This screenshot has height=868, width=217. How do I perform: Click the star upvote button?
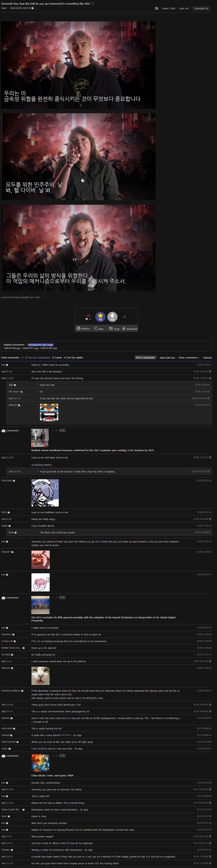[100, 316]
